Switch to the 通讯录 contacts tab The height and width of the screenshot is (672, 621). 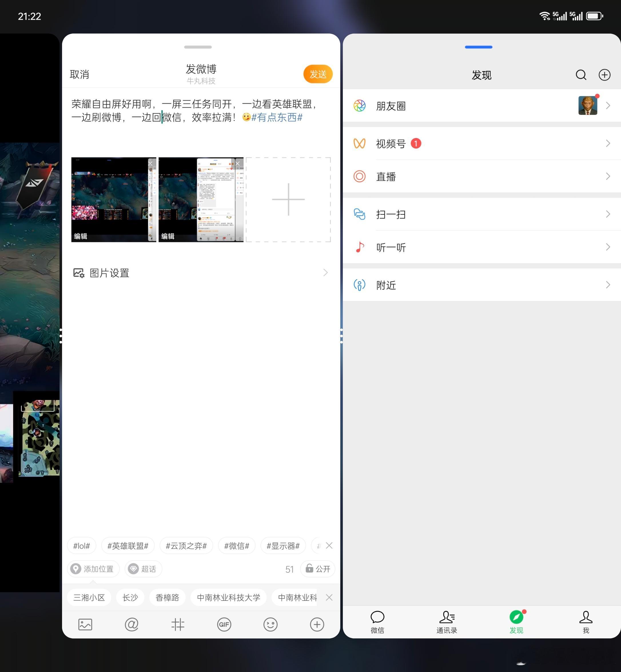[x=447, y=622]
